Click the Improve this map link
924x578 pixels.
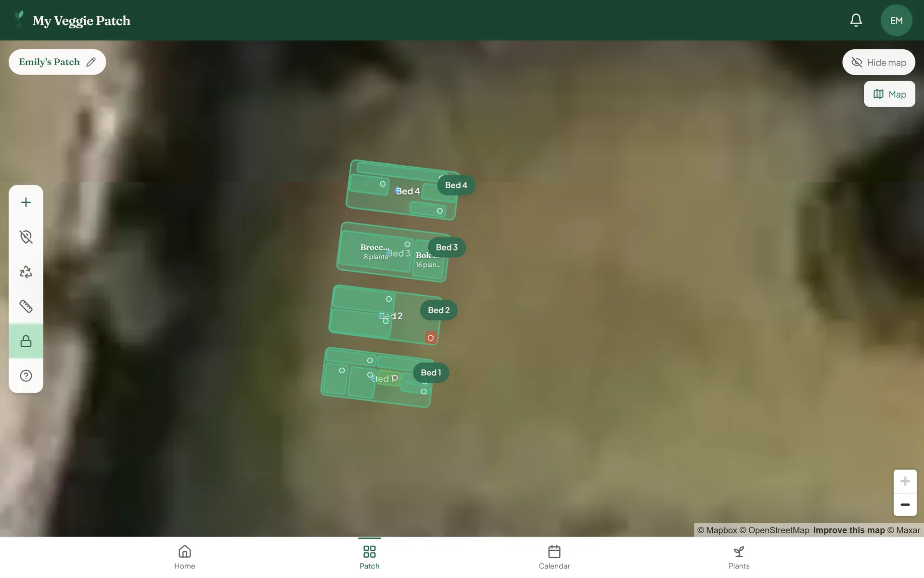[849, 530]
